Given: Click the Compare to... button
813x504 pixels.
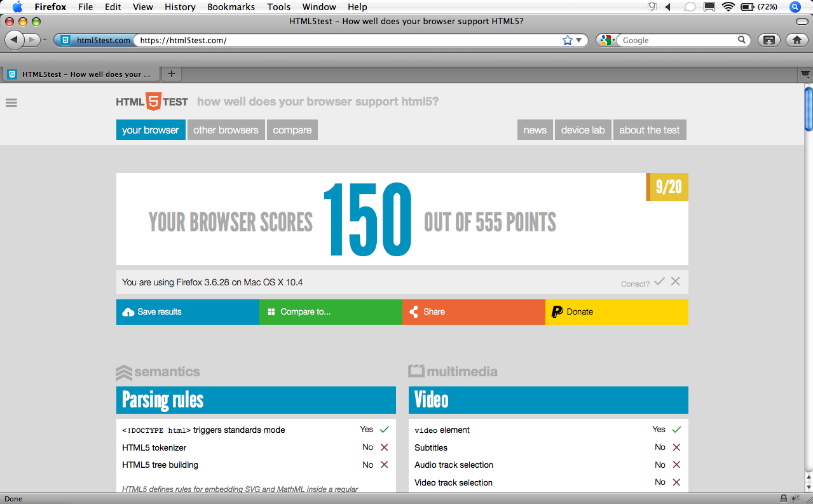Looking at the screenshot, I should click(331, 312).
